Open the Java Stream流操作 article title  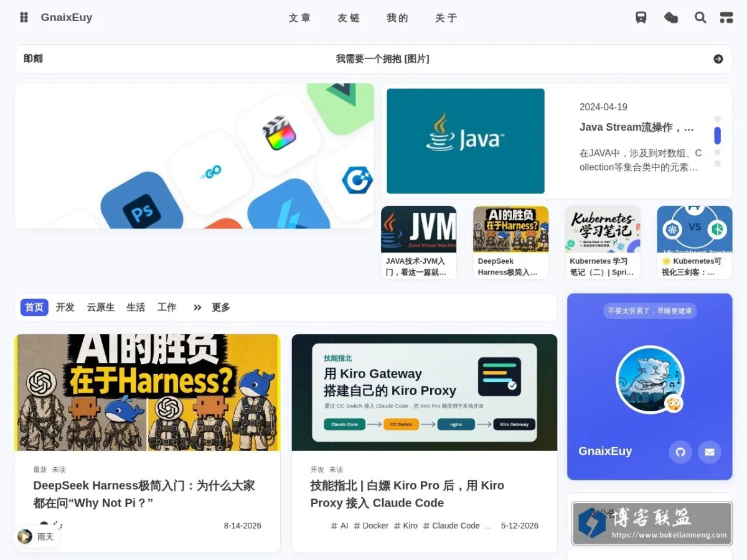coord(637,127)
